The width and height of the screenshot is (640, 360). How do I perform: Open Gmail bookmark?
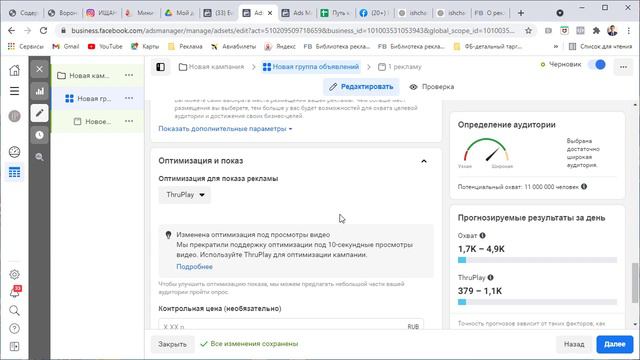pyautogui.click(x=66, y=47)
